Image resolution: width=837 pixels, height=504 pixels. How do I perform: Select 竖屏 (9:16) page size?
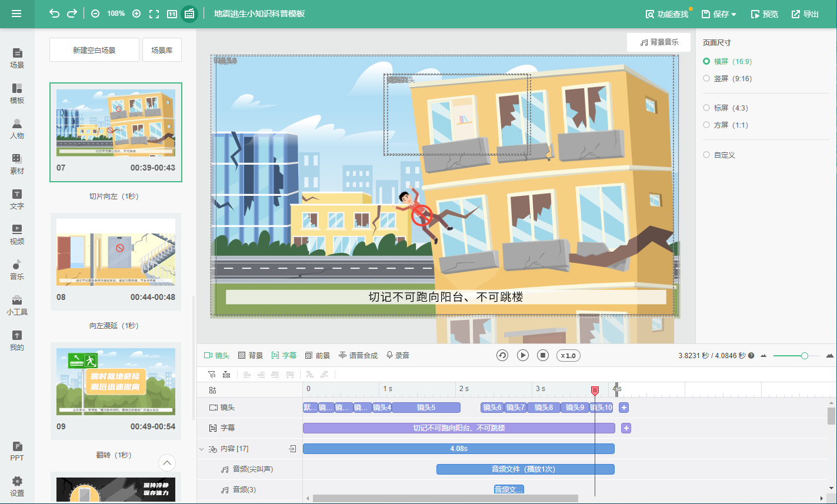click(728, 78)
